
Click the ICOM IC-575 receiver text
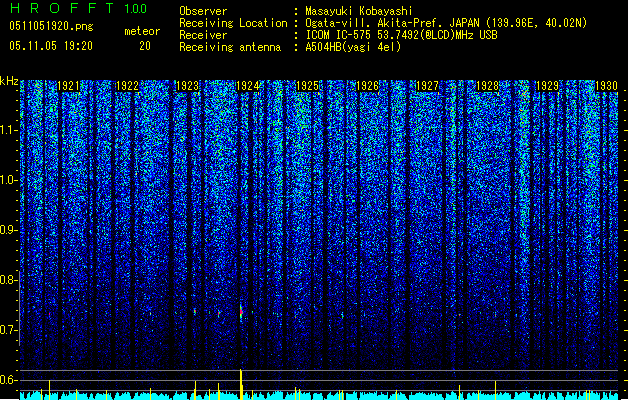402,35
